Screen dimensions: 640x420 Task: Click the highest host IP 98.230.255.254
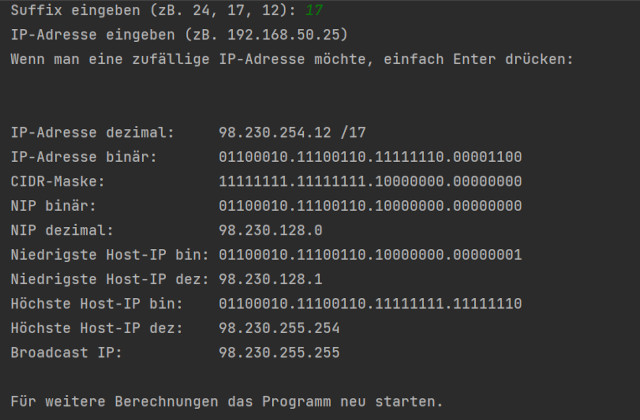(279, 328)
